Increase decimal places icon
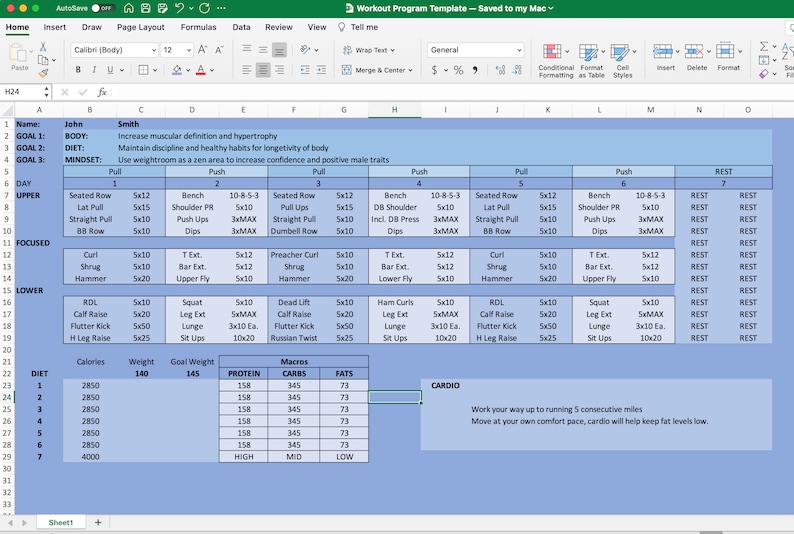The image size is (794, 534). point(500,70)
